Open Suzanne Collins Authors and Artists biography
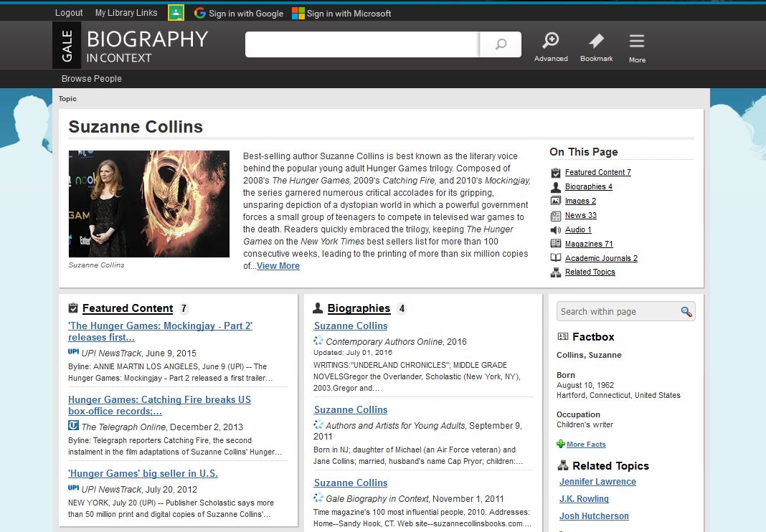The image size is (766, 532). click(x=350, y=410)
